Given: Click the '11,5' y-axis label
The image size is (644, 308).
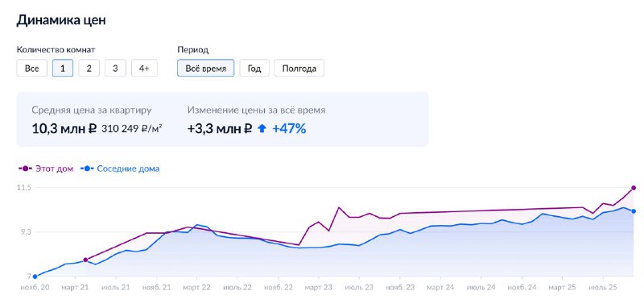Looking at the screenshot, I should click(24, 188).
